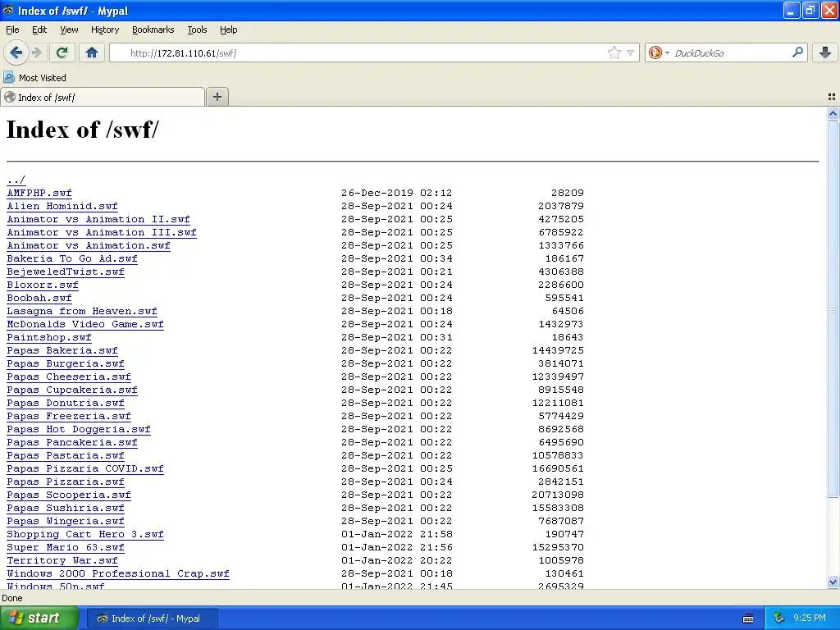Click the vertical scrollbar thumb
The height and width of the screenshot is (630, 840).
click(x=833, y=309)
